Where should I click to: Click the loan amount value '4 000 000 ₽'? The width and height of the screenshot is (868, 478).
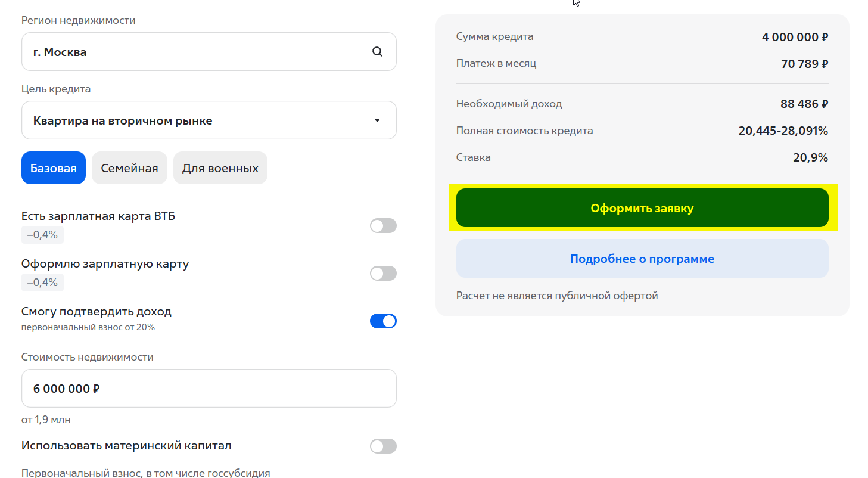point(795,37)
